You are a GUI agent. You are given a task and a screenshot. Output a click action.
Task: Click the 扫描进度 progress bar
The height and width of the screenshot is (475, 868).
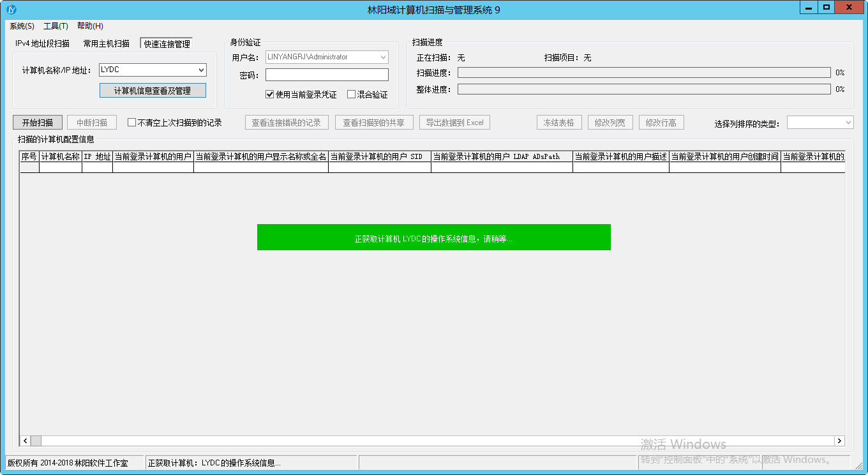[x=643, y=73]
